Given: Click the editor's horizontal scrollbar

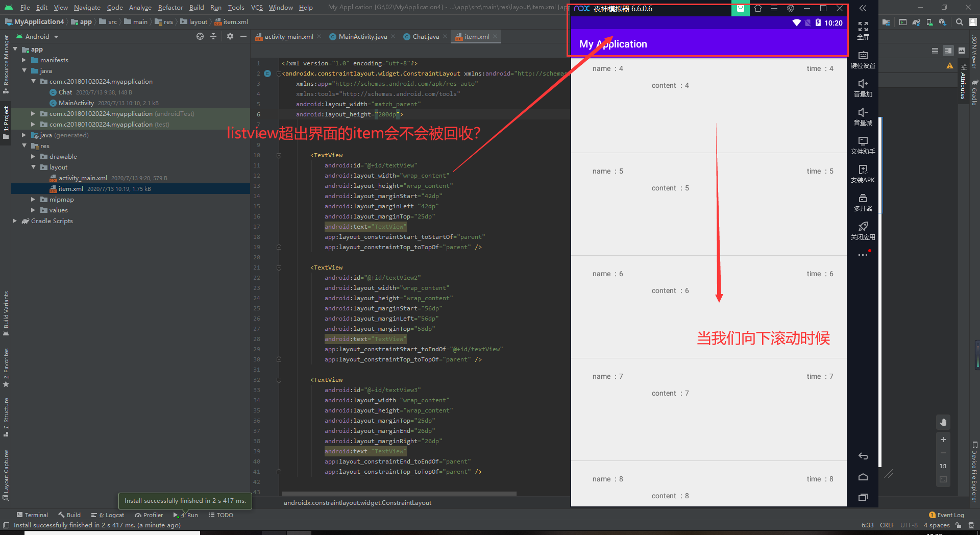Looking at the screenshot, I should click(398, 494).
